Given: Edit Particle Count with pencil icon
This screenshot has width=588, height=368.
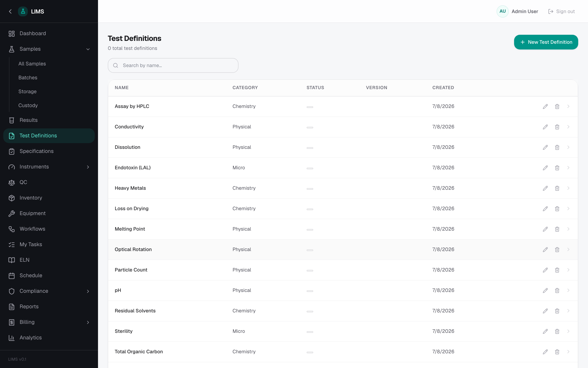Looking at the screenshot, I should (x=545, y=270).
